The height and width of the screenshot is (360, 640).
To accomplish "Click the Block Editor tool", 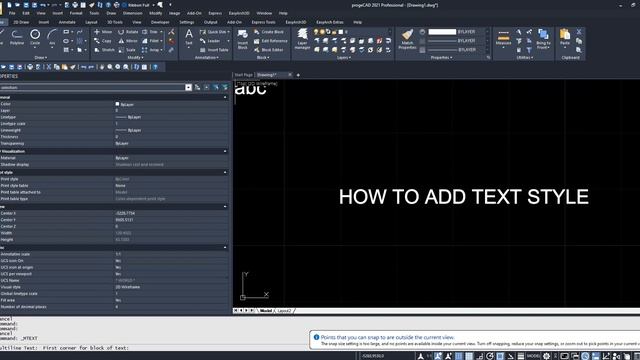I will (269, 50).
